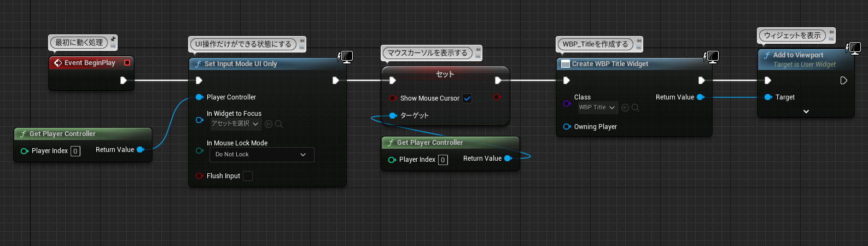Click Set Input Mode UI Only exec output pin
Viewport: 868px width, 246px height.
[x=336, y=80]
